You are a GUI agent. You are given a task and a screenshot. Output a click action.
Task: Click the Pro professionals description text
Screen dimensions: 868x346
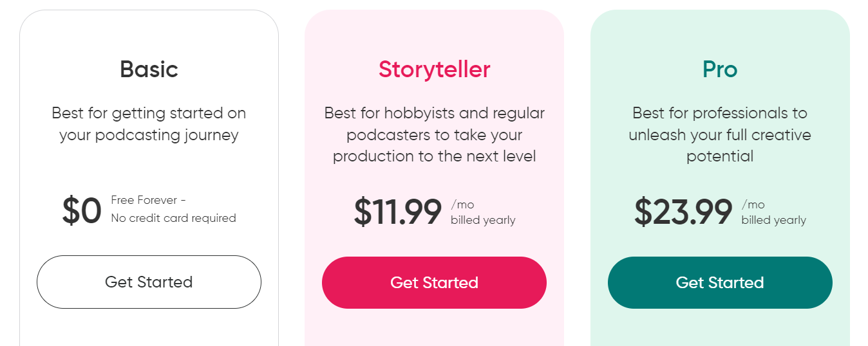(x=720, y=134)
